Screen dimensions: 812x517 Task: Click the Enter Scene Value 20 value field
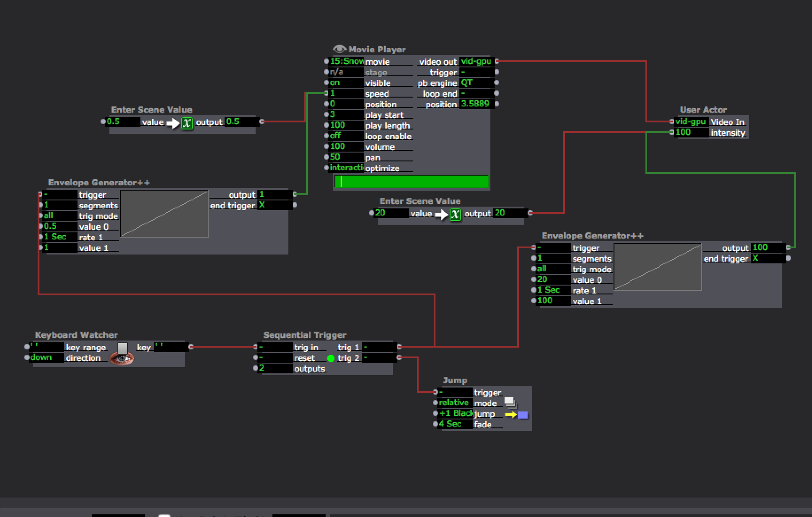tap(391, 213)
